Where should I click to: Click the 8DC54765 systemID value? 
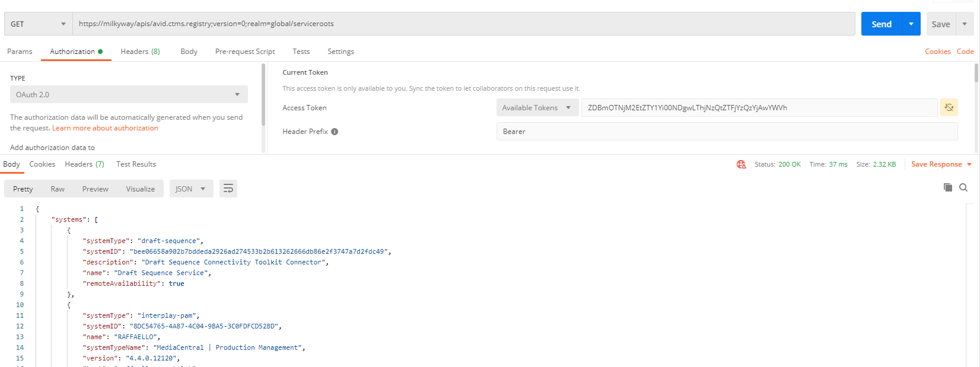point(203,326)
